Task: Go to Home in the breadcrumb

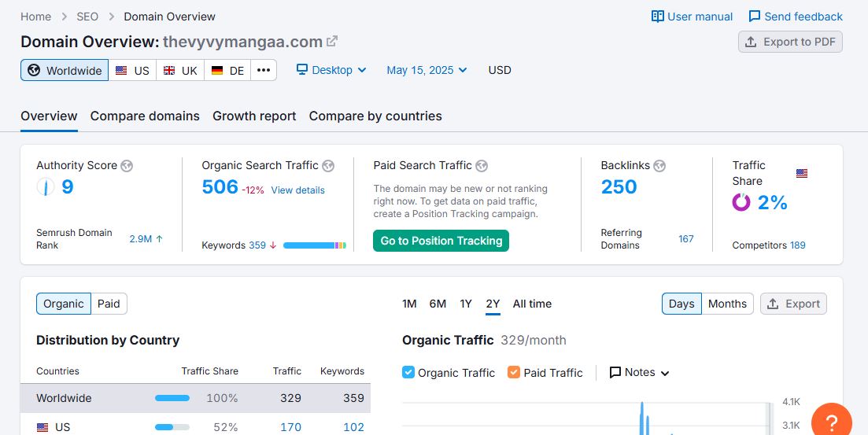Action: click(x=36, y=17)
